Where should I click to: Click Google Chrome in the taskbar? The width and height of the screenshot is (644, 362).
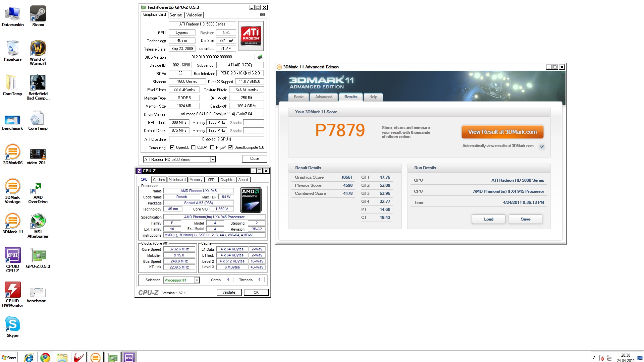click(x=45, y=357)
